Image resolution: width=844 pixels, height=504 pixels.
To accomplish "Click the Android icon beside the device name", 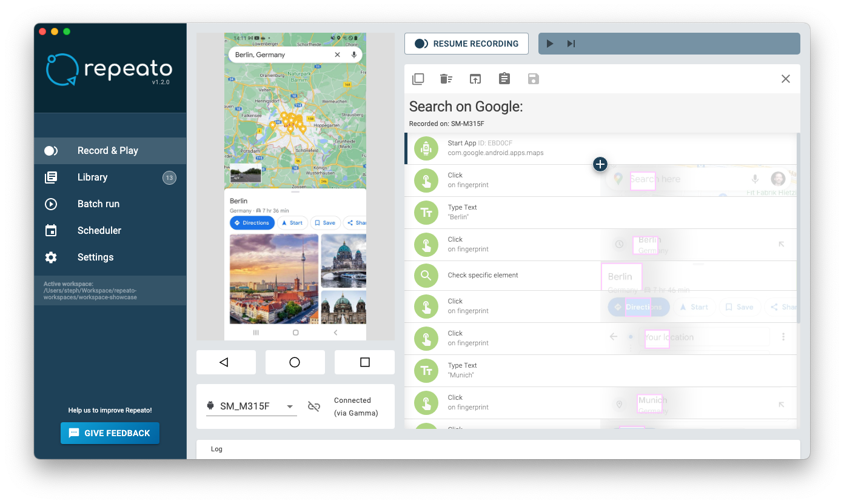I will (210, 406).
